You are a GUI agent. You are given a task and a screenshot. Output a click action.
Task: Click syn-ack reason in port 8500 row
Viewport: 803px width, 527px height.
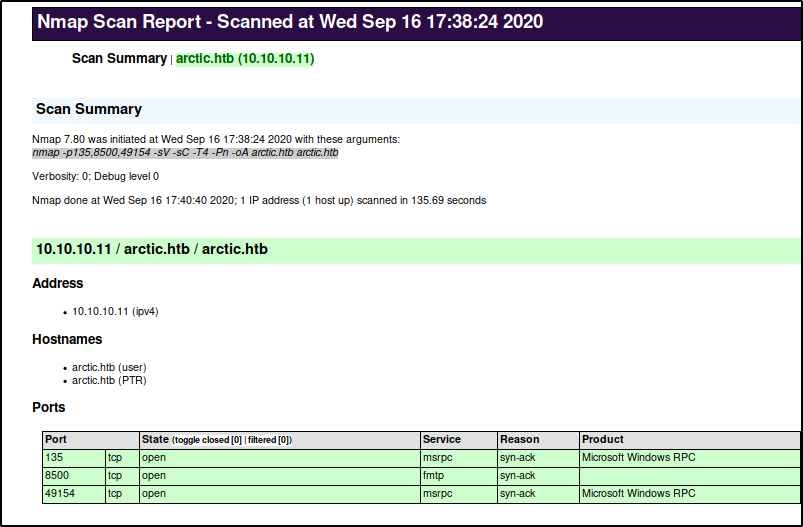coord(538,476)
